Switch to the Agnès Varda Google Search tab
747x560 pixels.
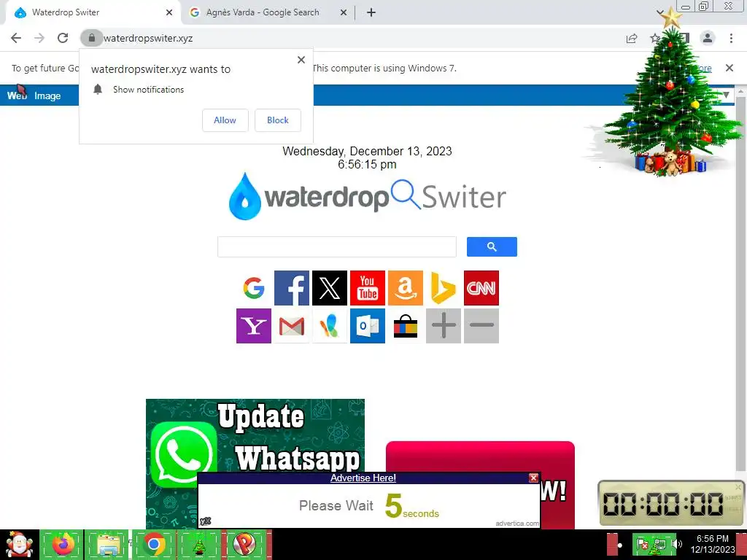[x=263, y=12]
